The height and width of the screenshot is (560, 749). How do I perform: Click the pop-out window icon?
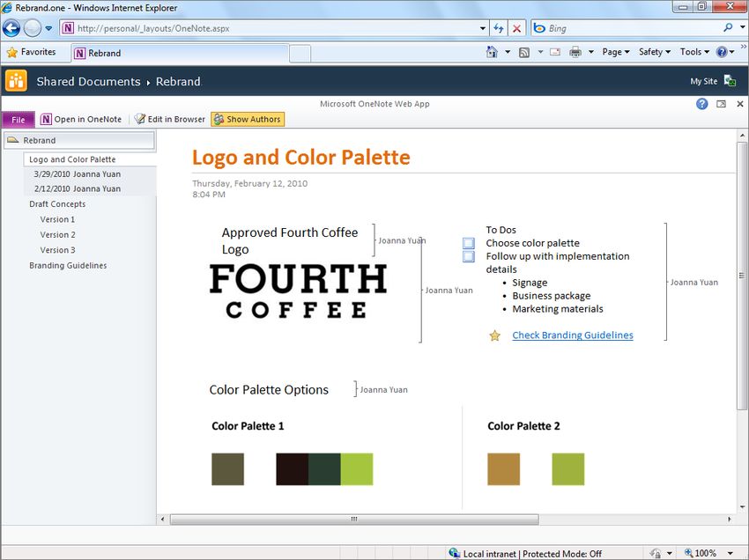(x=722, y=104)
